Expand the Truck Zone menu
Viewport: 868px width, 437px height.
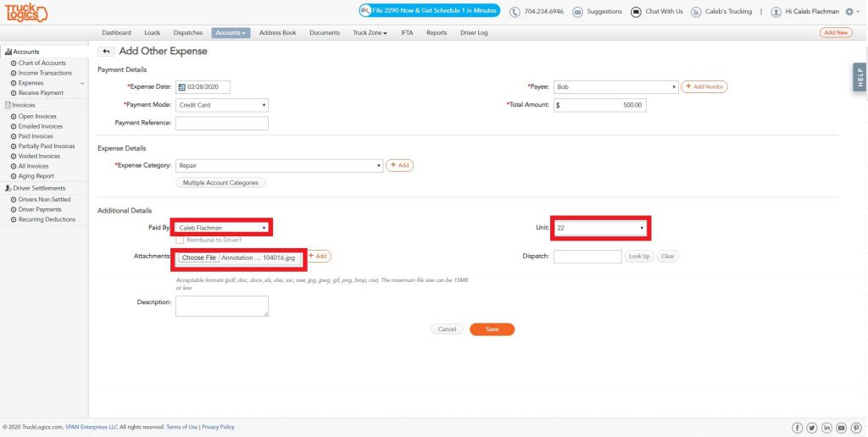(370, 33)
